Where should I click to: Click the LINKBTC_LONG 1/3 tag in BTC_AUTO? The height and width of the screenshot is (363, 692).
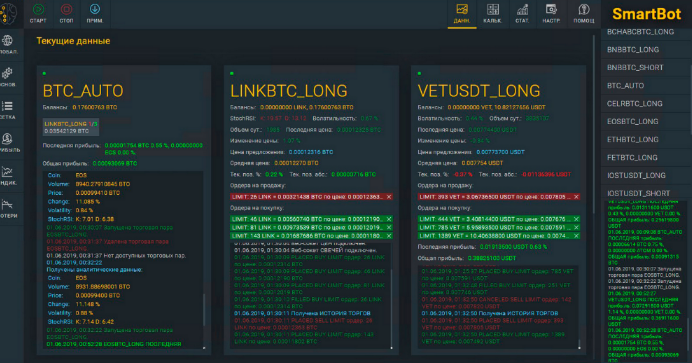[x=71, y=127]
